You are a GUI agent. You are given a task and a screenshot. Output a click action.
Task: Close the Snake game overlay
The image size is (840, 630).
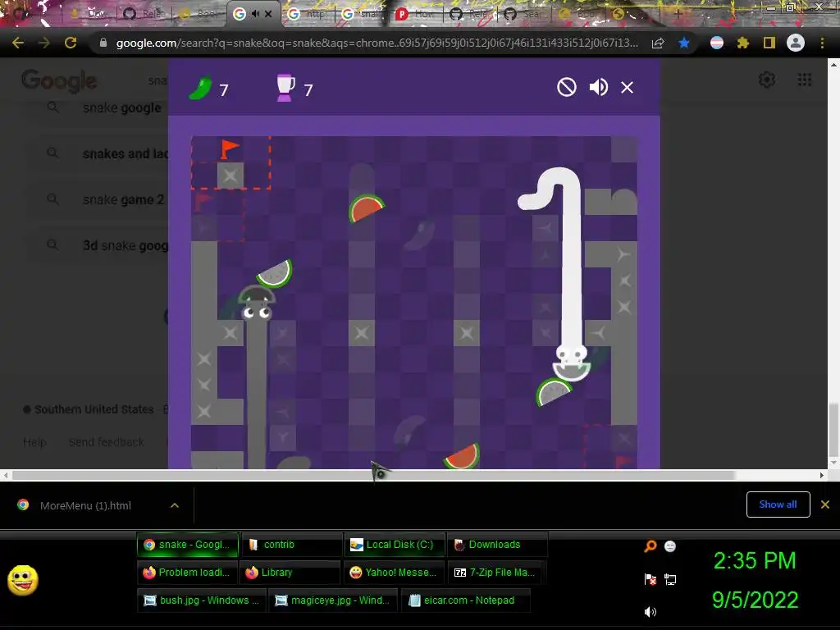627,87
